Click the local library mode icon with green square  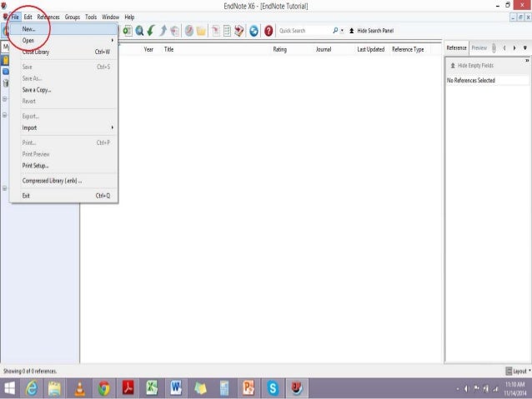[128, 31]
